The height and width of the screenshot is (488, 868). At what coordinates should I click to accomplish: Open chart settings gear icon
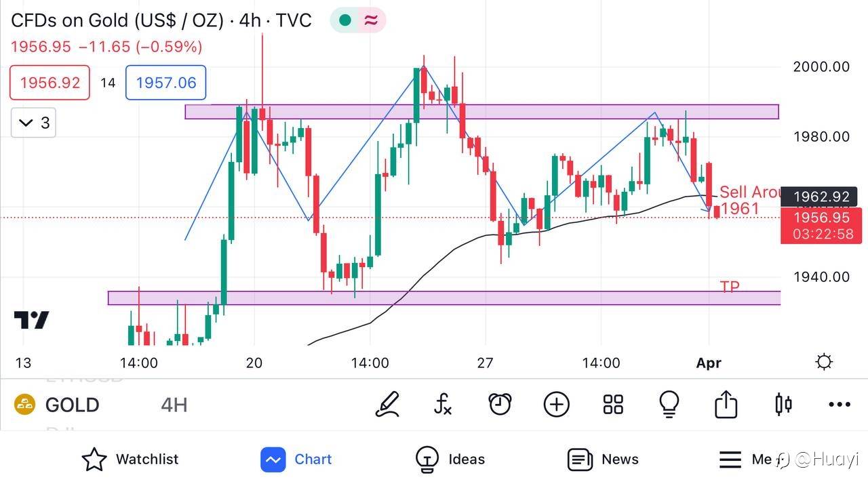(824, 362)
